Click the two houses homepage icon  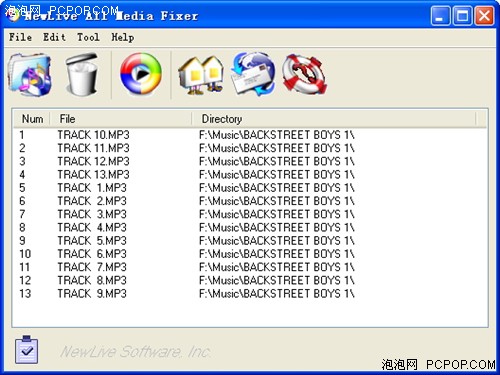pos(201,75)
